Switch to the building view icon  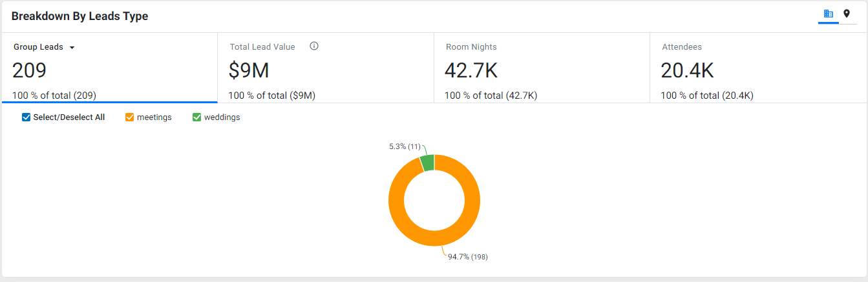pyautogui.click(x=828, y=14)
